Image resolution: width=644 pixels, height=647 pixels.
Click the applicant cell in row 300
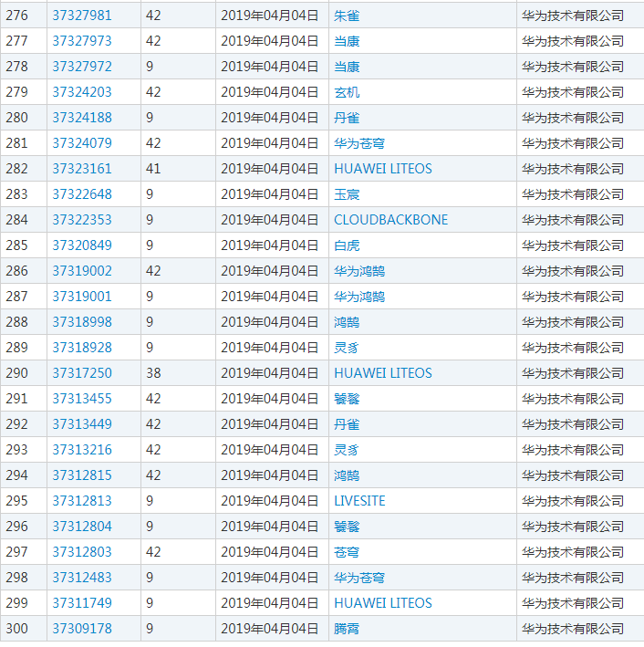(x=572, y=629)
